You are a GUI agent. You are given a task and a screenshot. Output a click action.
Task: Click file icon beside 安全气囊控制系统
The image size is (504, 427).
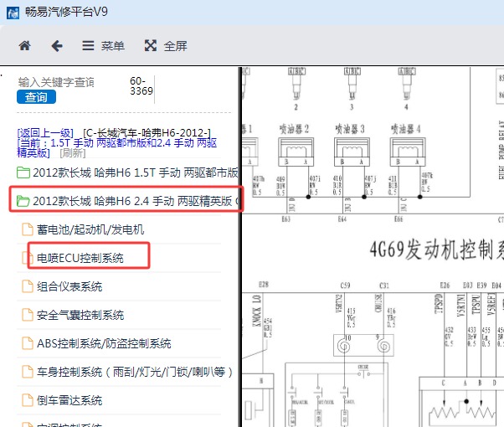pos(28,315)
